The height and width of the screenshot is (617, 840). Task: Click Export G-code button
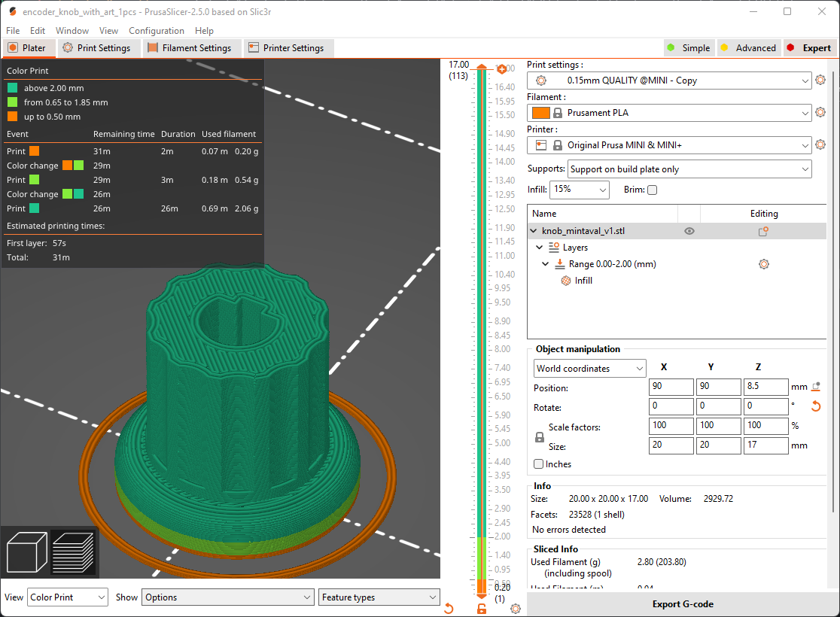[x=683, y=604]
